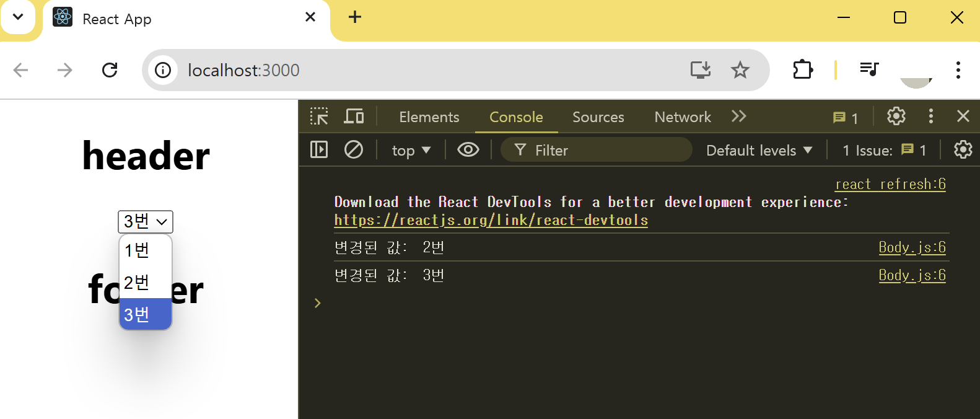Switch to the Console tab
Screen dimensions: 980x419
pyautogui.click(x=516, y=117)
